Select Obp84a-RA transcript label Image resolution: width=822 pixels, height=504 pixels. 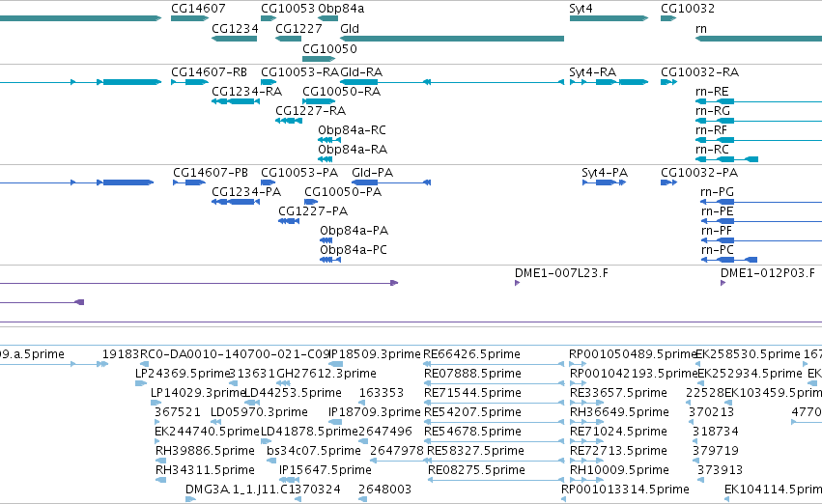353,150
